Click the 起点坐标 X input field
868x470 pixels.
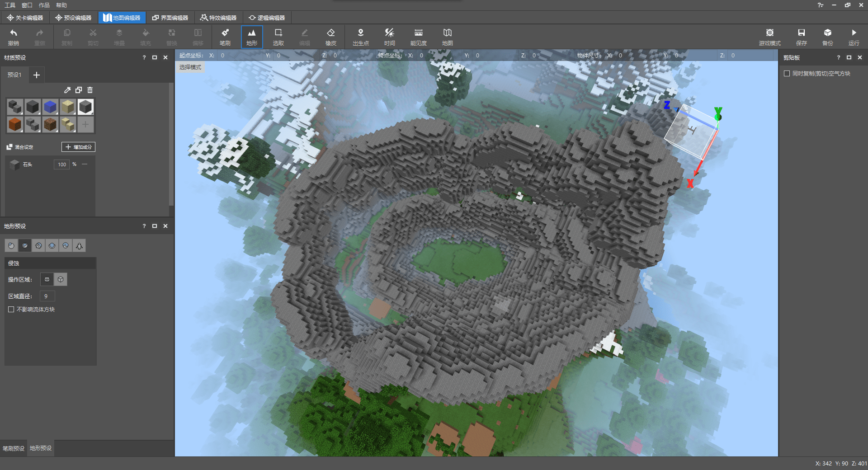pos(240,55)
